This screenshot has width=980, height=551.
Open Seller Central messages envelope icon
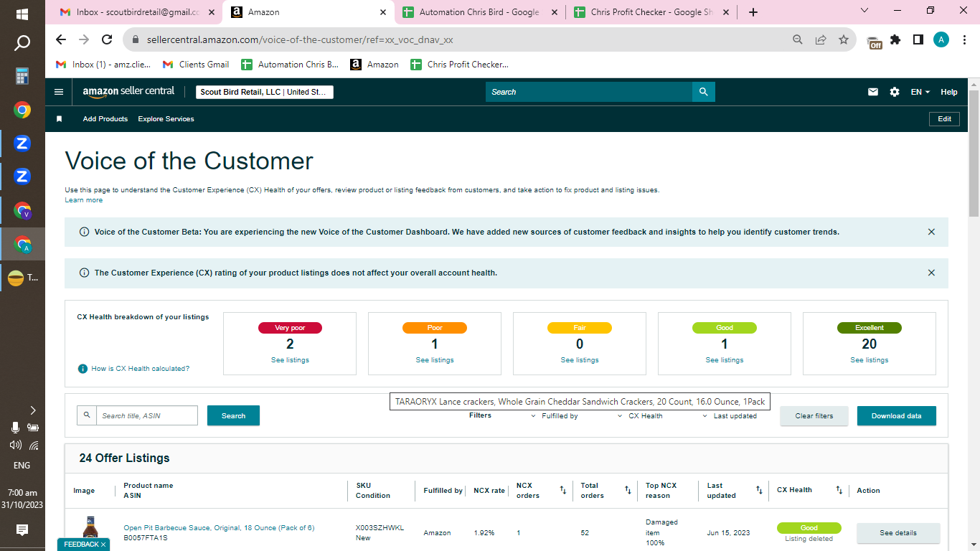click(873, 92)
